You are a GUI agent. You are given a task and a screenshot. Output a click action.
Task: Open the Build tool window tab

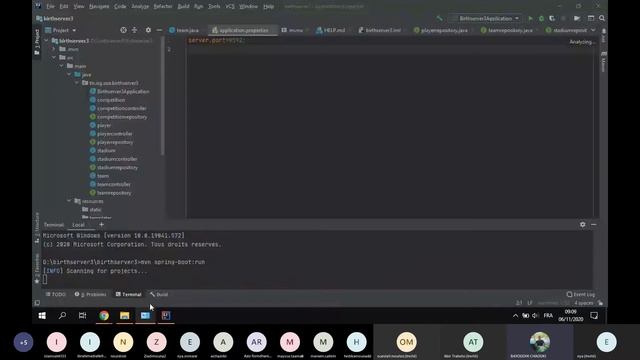click(159, 294)
